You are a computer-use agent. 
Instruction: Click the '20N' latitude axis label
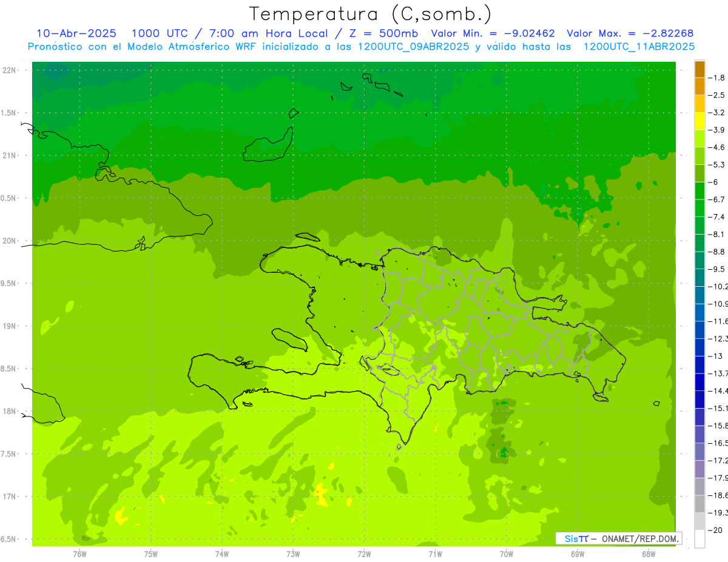point(9,241)
